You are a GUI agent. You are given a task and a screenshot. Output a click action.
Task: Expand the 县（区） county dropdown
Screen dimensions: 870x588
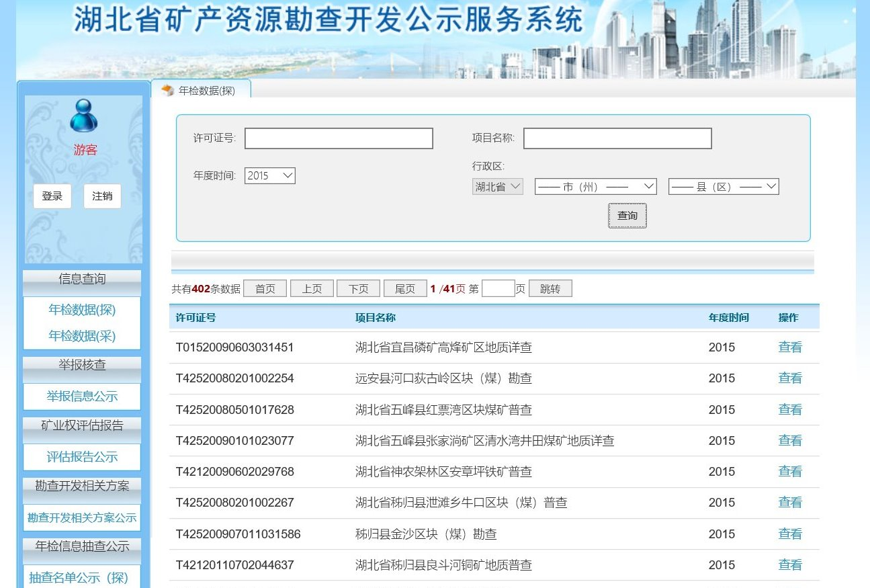pyautogui.click(x=723, y=186)
